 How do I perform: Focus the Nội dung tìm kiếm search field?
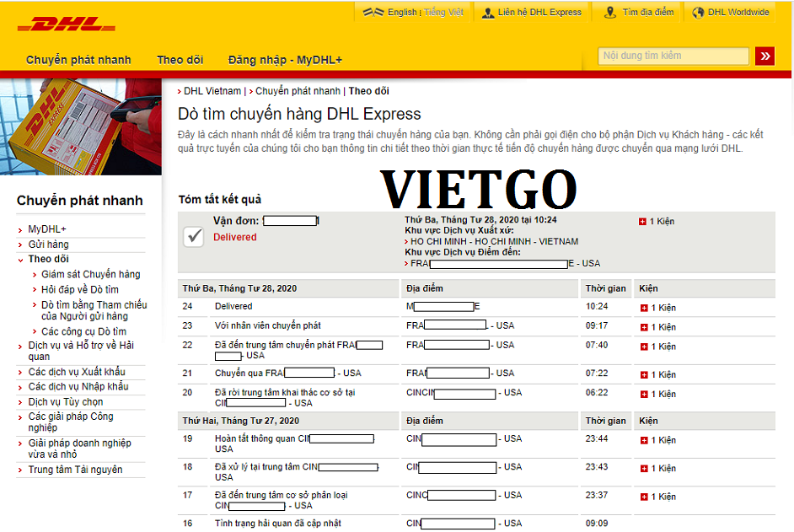click(673, 56)
